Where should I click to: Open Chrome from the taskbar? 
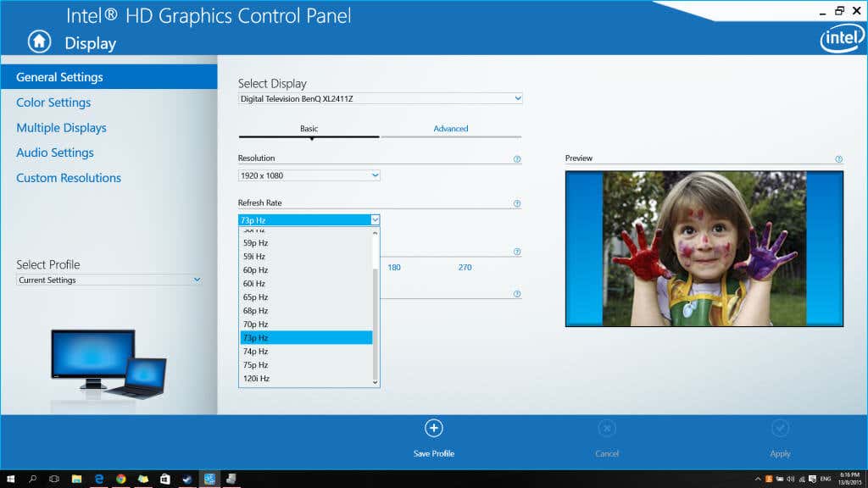tap(120, 479)
